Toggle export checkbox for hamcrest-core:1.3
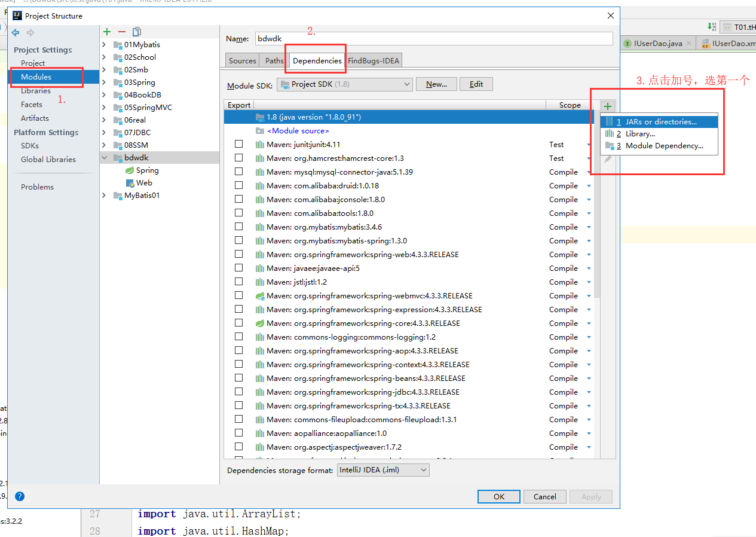 239,158
